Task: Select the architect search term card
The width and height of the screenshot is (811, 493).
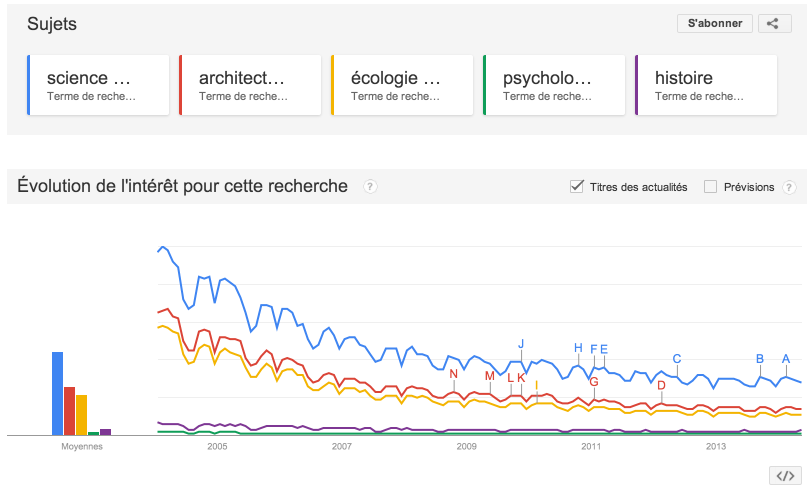Action: point(250,85)
